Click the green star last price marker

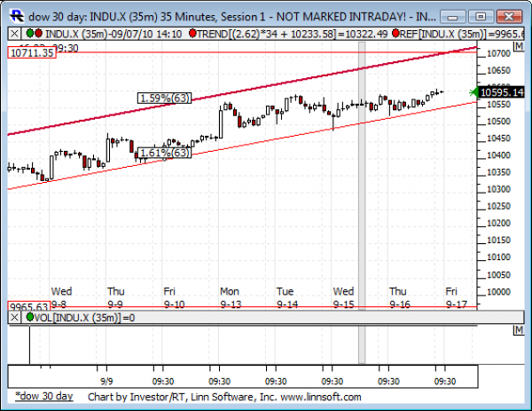[x=473, y=92]
